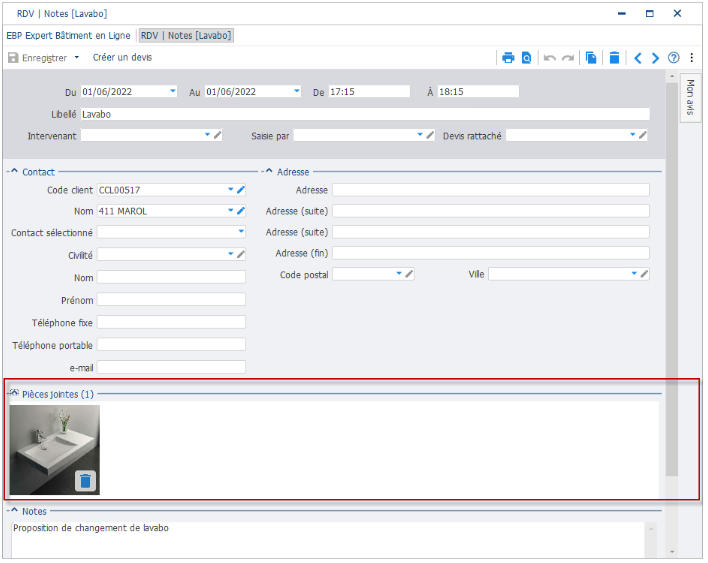Edit Intervenant with pencil icon

click(218, 135)
